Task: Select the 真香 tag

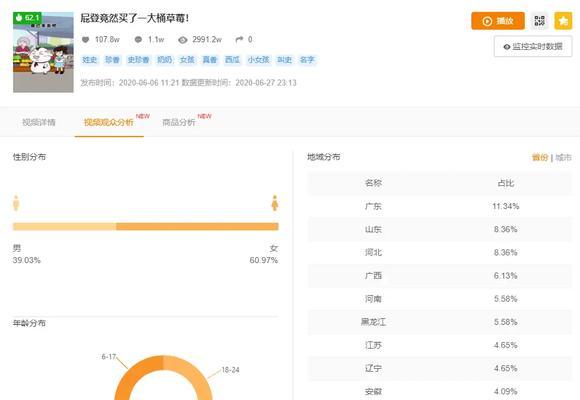Action: click(210, 60)
